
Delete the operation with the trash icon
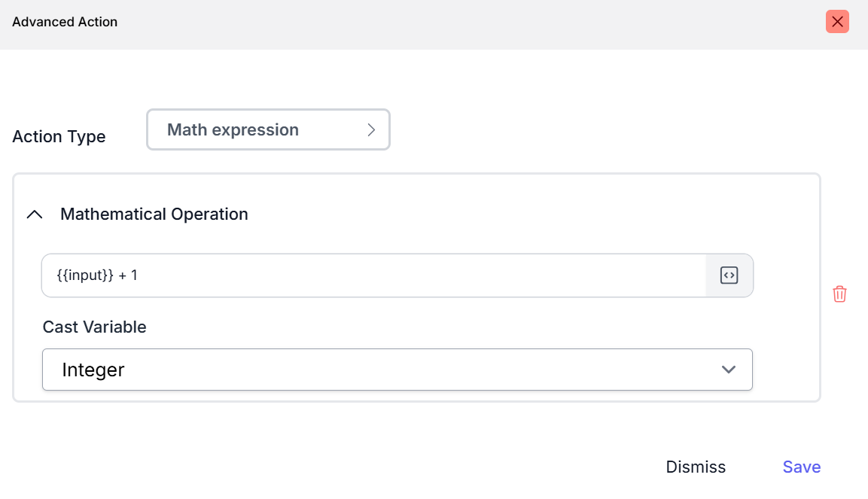tap(839, 294)
